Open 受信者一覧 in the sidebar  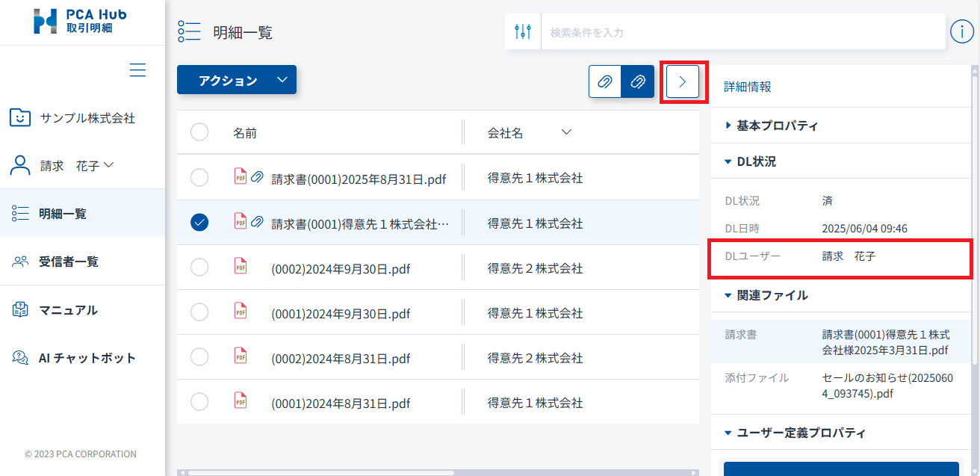(x=68, y=262)
